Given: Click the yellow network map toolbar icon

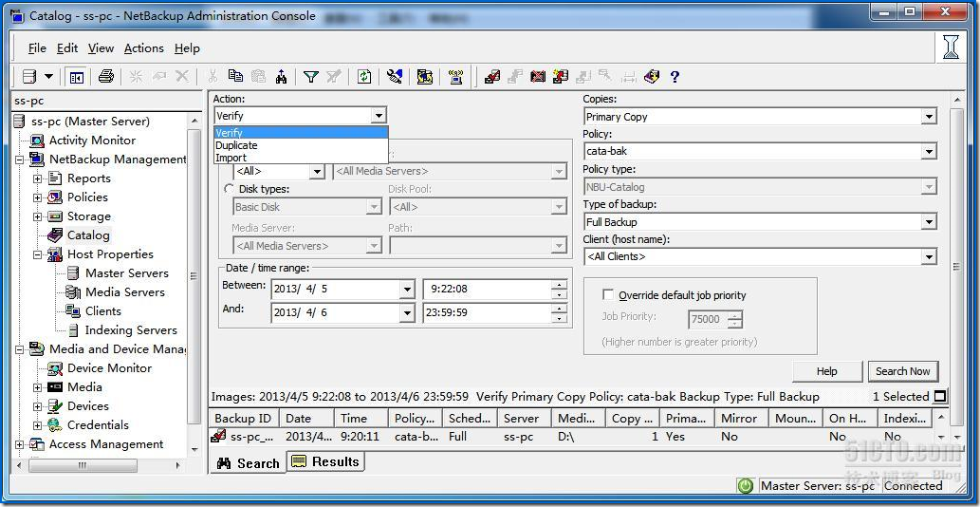Looking at the screenshot, I should pos(425,77).
